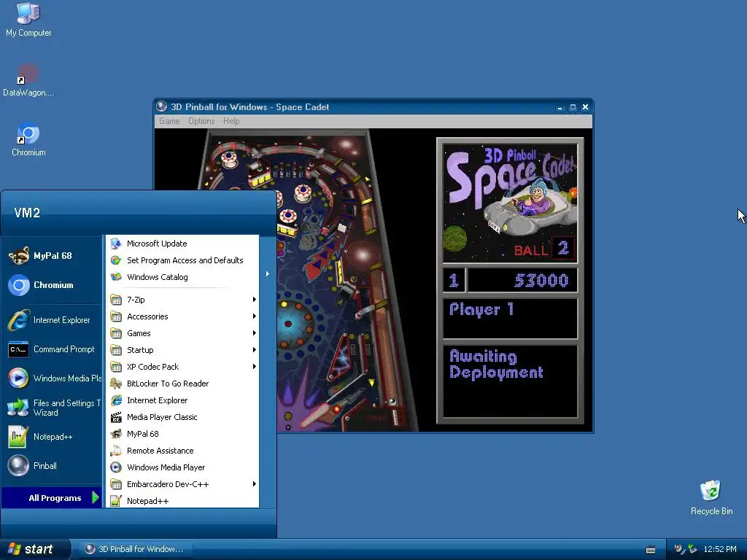The width and height of the screenshot is (747, 560).
Task: Open Command Prompt from the start menu
Action: 53,349
